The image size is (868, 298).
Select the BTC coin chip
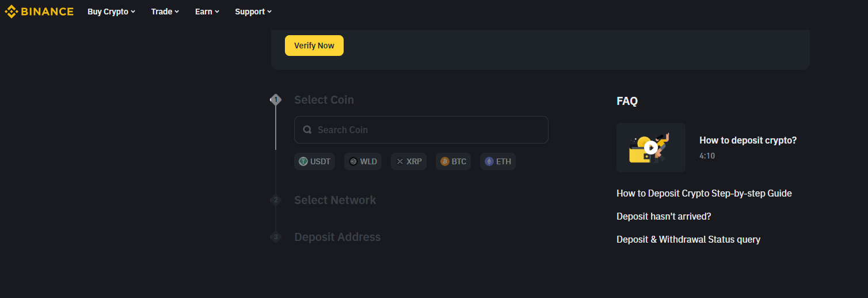pos(453,161)
